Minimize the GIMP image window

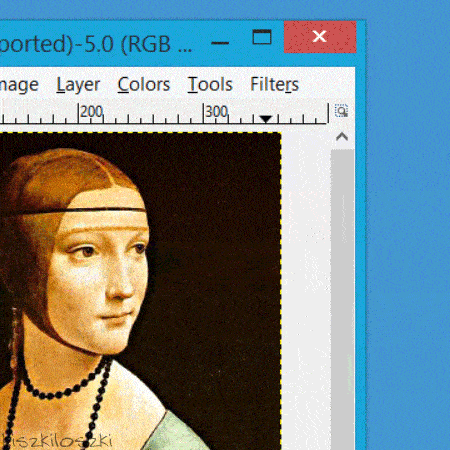pos(220,43)
